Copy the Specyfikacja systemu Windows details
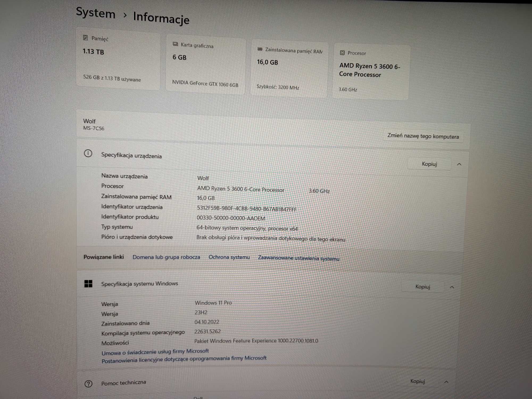 423,286
